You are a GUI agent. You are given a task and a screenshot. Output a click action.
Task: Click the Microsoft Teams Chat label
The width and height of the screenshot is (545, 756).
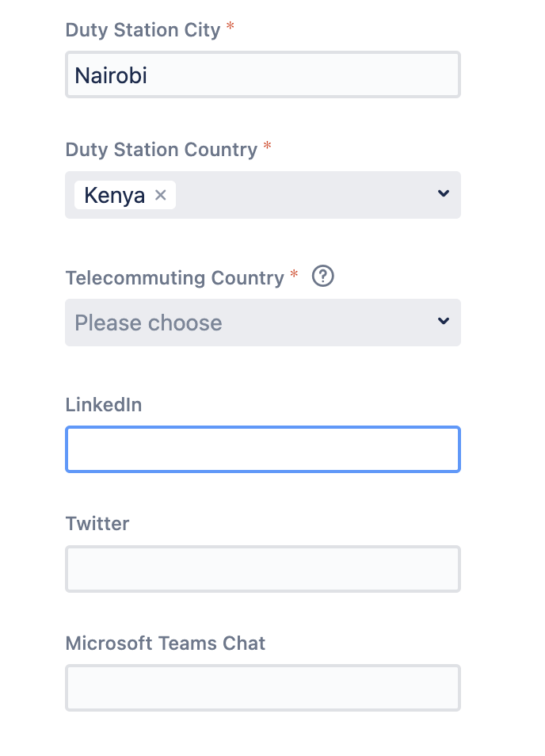coord(166,643)
